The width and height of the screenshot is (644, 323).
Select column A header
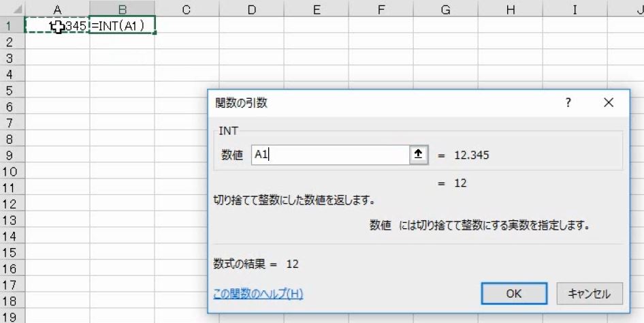57,10
